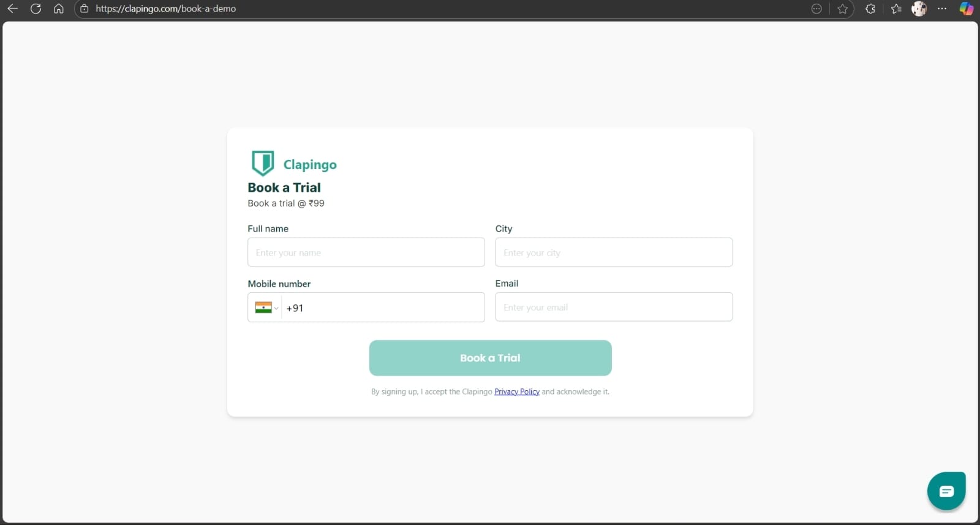Add this page to favorites star icon
This screenshot has height=525, width=980.
tap(843, 9)
